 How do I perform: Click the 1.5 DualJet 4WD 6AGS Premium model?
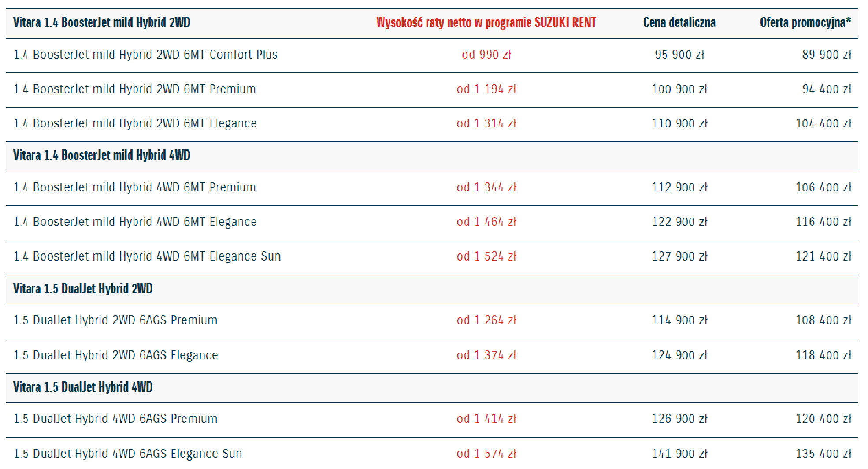(x=115, y=418)
